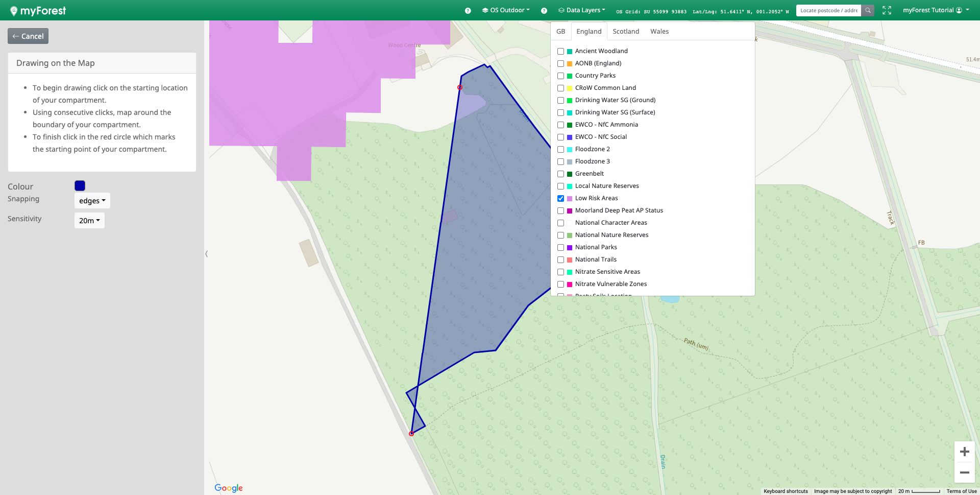
Task: Click the myForest logo
Action: pos(38,11)
